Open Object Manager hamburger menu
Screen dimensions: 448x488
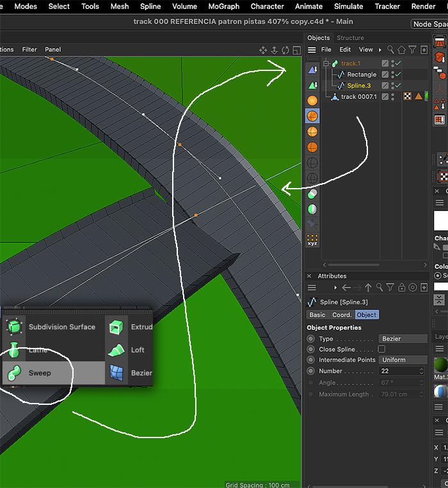point(312,50)
